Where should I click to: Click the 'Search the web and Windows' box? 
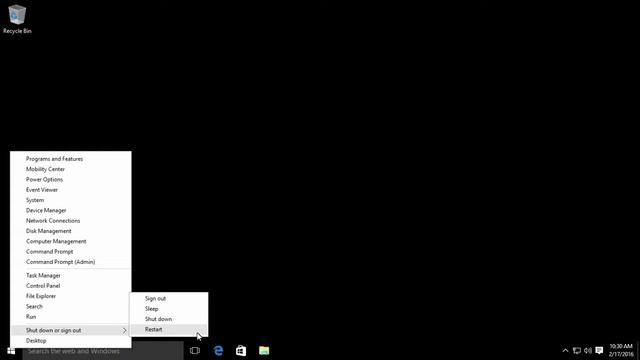click(x=103, y=351)
